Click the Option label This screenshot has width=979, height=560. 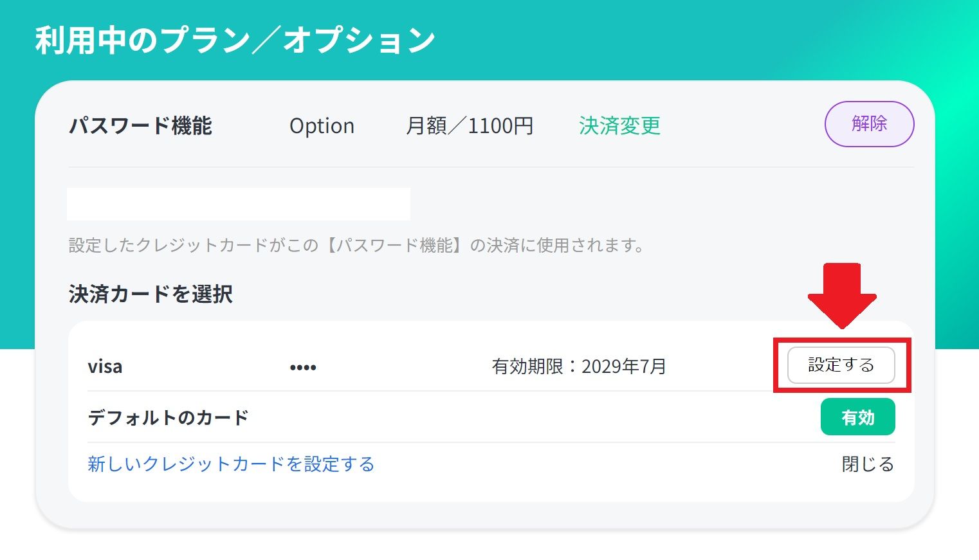322,125
